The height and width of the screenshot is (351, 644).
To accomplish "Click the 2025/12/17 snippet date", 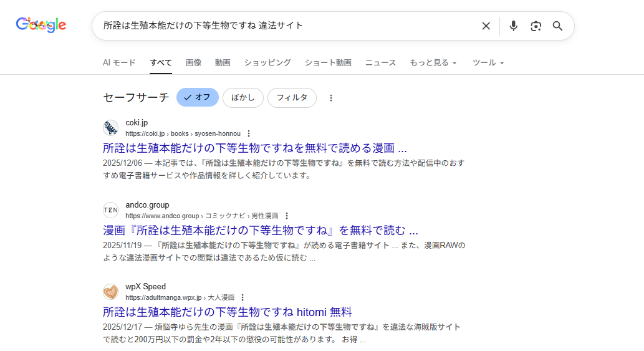I will (122, 327).
